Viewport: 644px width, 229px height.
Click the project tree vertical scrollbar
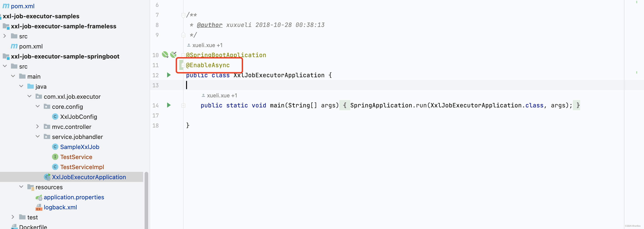coord(146,200)
